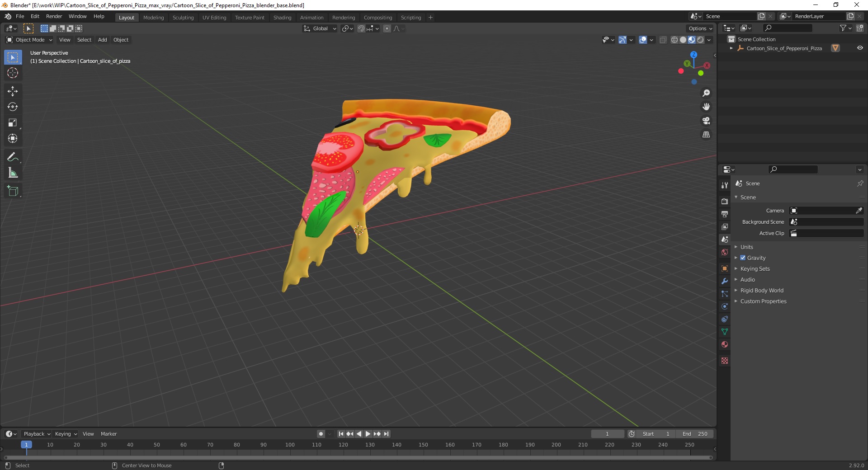Open the Global transform orientation dropdown
The width and height of the screenshot is (868, 470).
point(320,28)
